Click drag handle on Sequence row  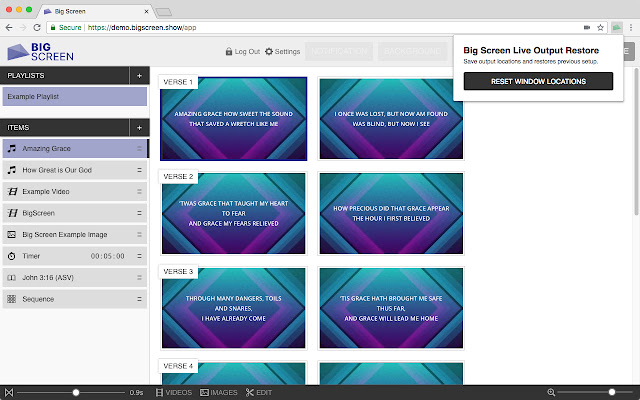point(139,299)
